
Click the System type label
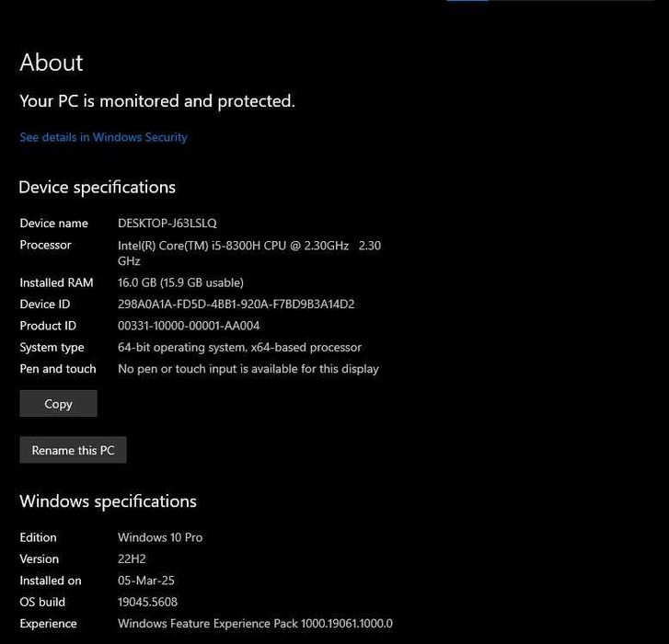coord(52,348)
